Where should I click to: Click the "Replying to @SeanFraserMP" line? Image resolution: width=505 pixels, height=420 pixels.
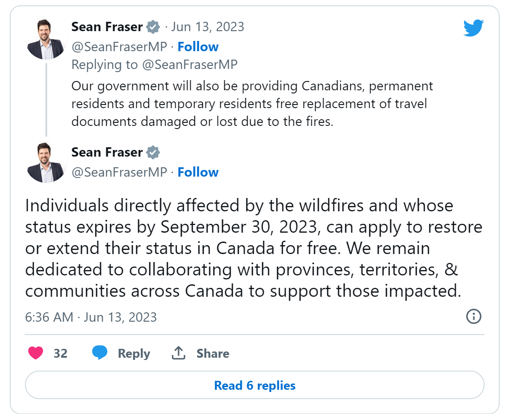click(155, 65)
